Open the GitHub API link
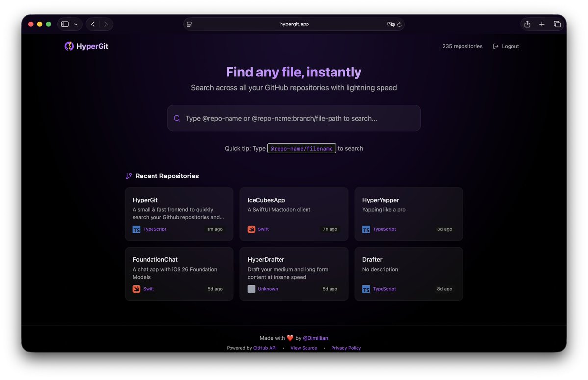 [264, 348]
